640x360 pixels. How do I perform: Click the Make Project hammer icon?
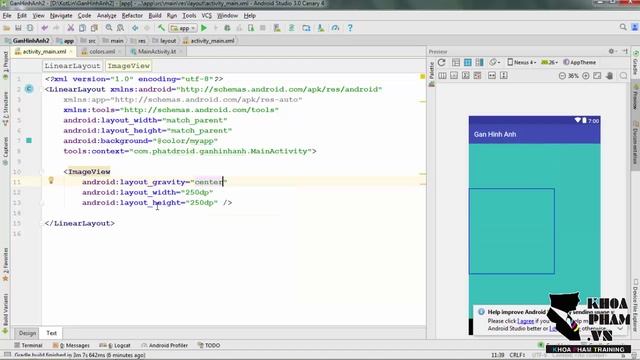161,28
